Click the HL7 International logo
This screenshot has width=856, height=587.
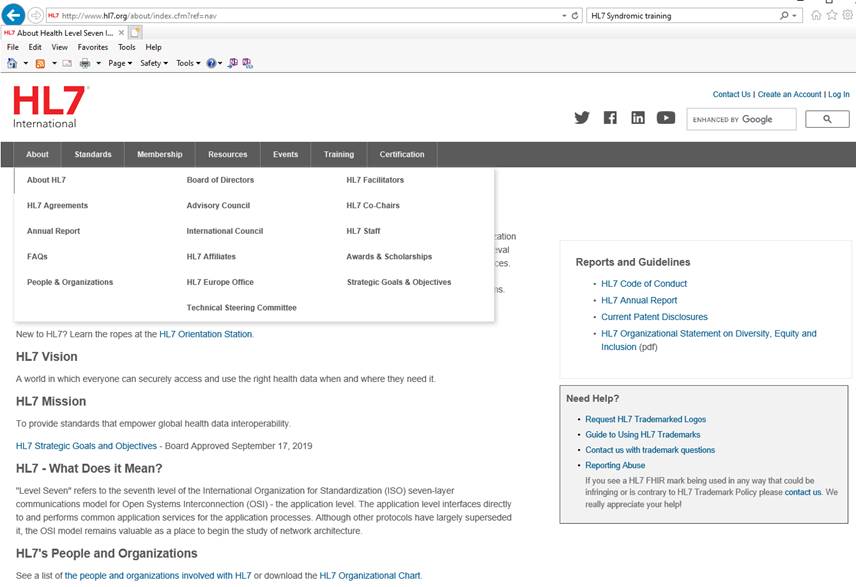50,107
